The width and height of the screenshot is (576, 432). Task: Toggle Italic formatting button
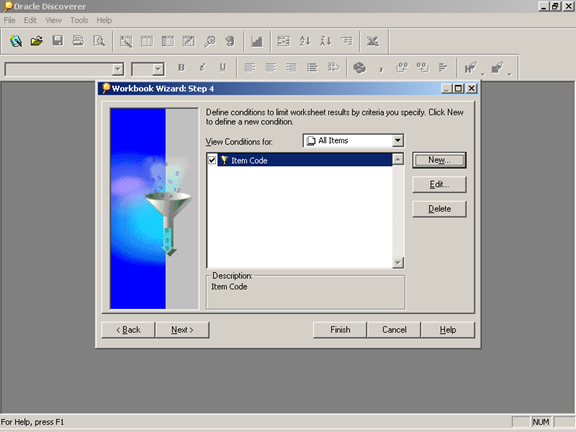(x=202, y=68)
